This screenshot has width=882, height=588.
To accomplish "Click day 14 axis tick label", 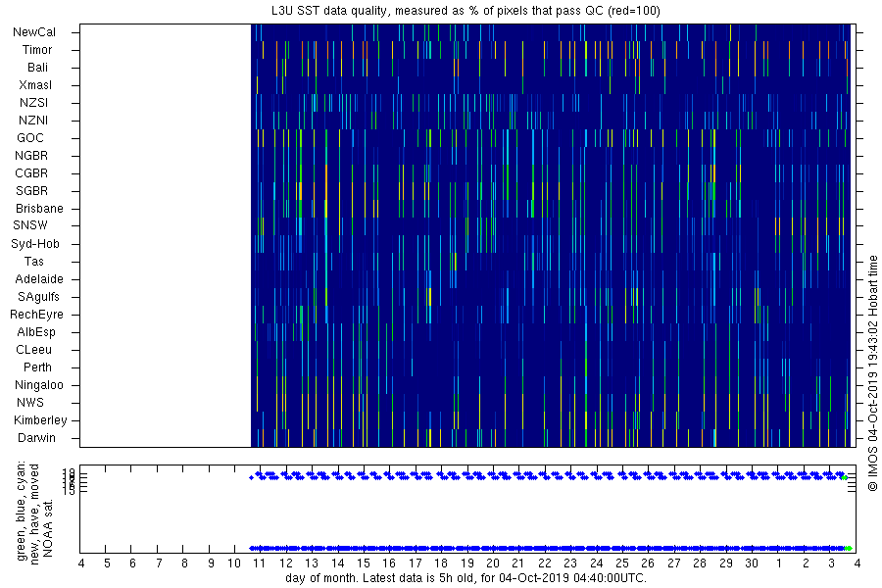I will point(337,563).
